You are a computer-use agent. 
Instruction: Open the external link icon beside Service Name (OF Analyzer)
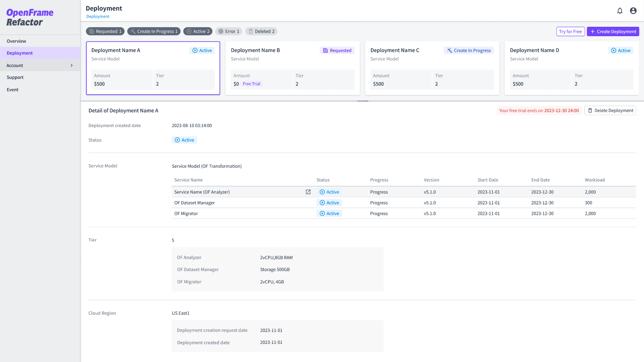click(308, 192)
